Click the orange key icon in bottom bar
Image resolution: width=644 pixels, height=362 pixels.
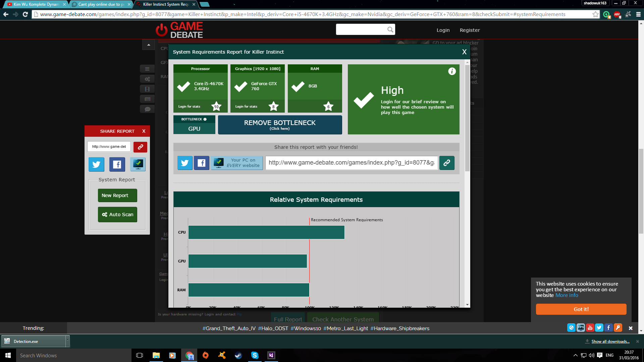coord(618,328)
